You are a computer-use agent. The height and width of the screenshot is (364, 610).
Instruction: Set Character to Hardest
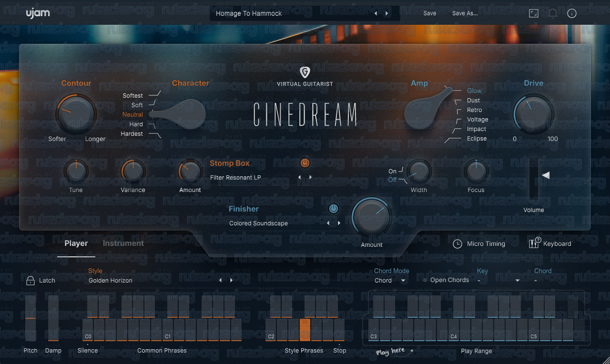(x=132, y=133)
